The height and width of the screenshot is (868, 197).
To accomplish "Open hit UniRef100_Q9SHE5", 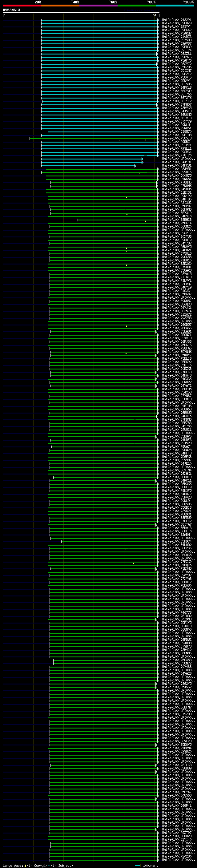I will point(176,172).
